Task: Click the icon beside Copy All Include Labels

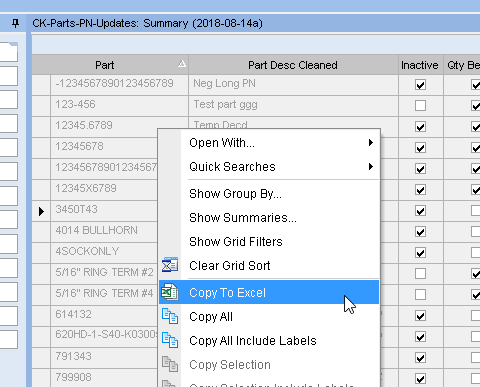Action: tap(170, 340)
